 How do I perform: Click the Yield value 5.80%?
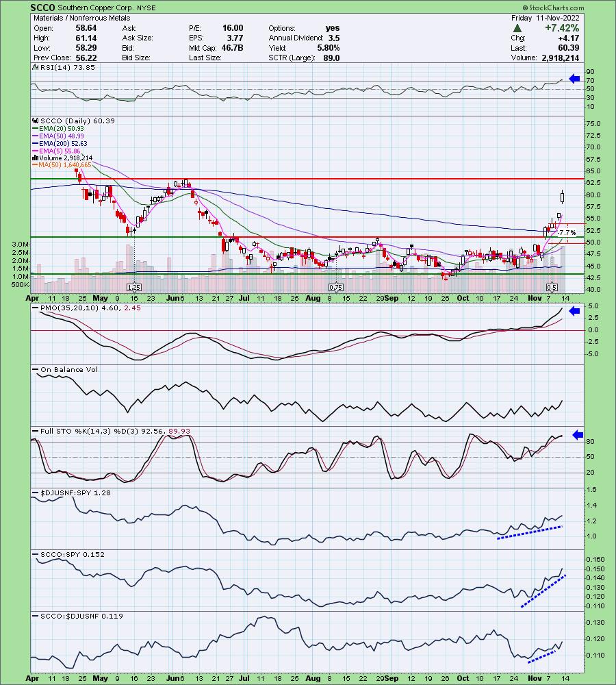point(329,48)
